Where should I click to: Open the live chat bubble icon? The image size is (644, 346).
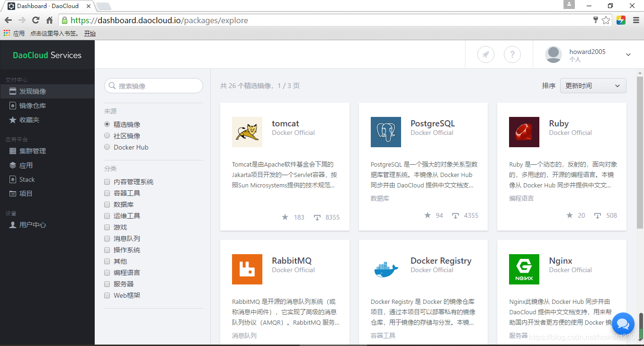point(623,324)
